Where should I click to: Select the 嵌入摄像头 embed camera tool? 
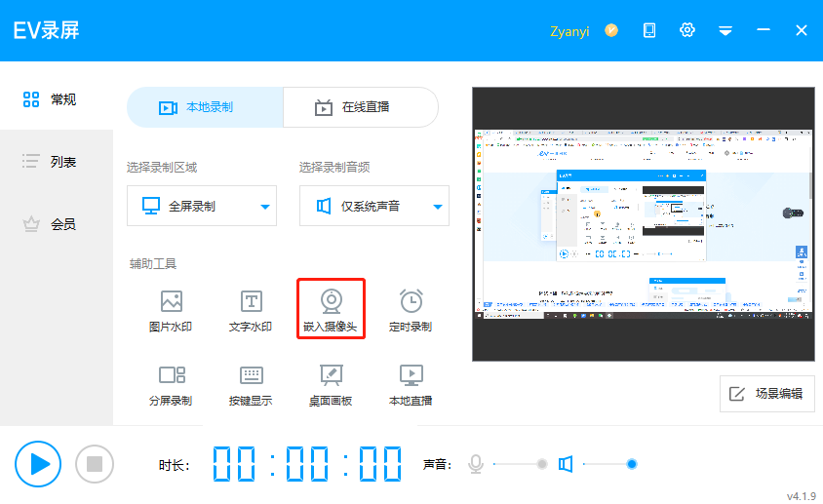pyautogui.click(x=332, y=311)
